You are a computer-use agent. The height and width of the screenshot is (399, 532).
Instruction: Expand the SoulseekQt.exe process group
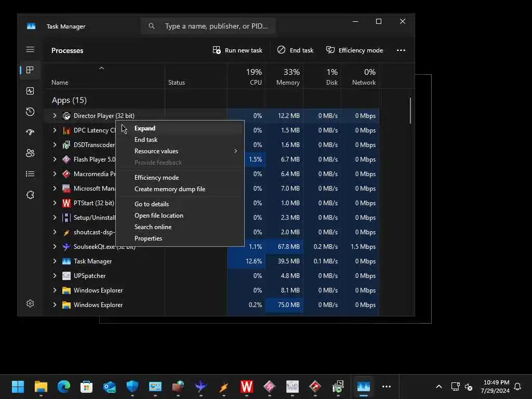click(x=55, y=247)
